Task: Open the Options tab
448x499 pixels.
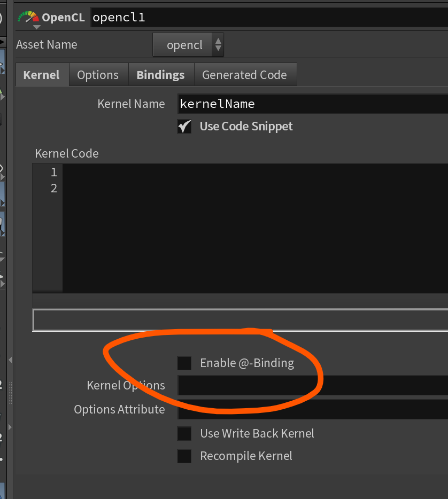Action: tap(98, 75)
